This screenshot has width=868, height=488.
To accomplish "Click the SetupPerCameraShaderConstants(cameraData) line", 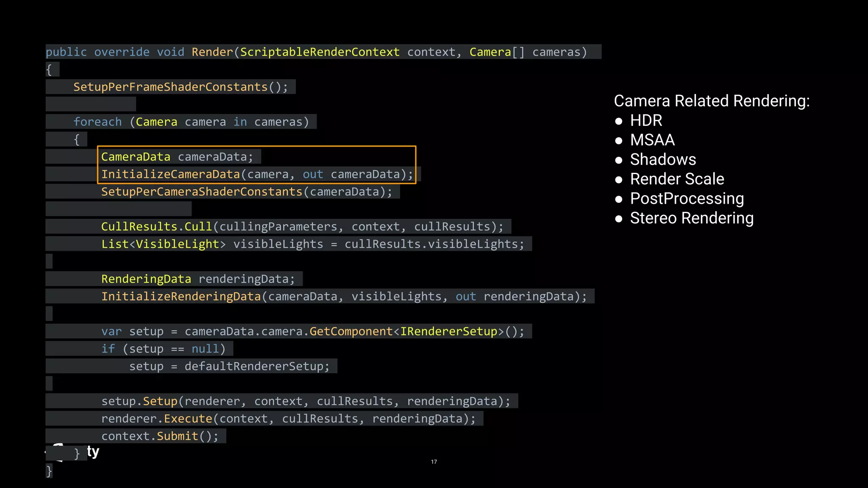I will [247, 191].
